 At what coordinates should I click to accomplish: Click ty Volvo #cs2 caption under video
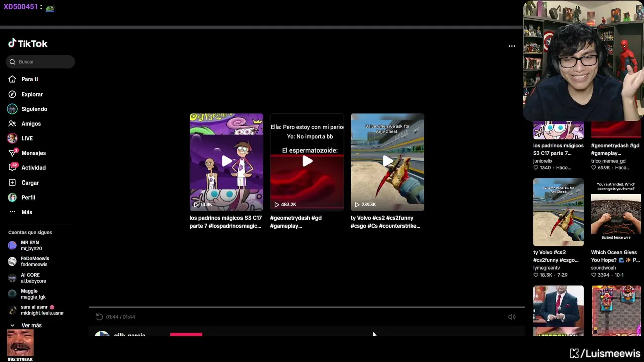(x=385, y=222)
